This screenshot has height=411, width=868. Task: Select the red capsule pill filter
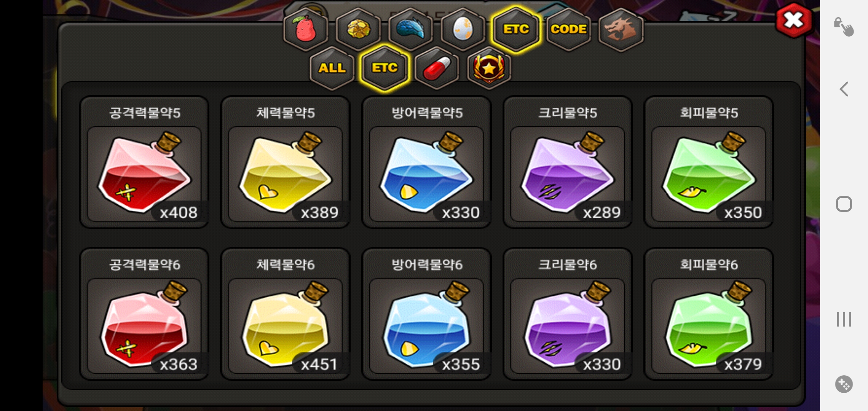[437, 68]
